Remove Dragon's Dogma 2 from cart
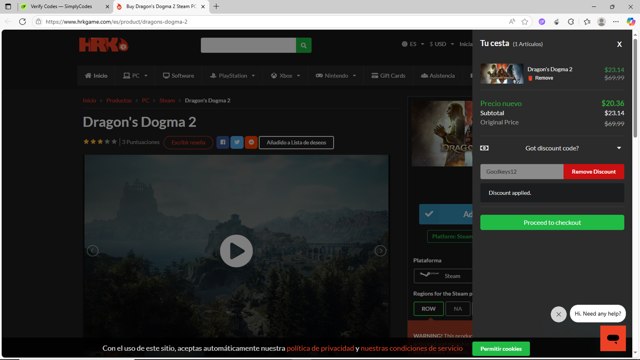The height and width of the screenshot is (360, 640). pyautogui.click(x=541, y=78)
